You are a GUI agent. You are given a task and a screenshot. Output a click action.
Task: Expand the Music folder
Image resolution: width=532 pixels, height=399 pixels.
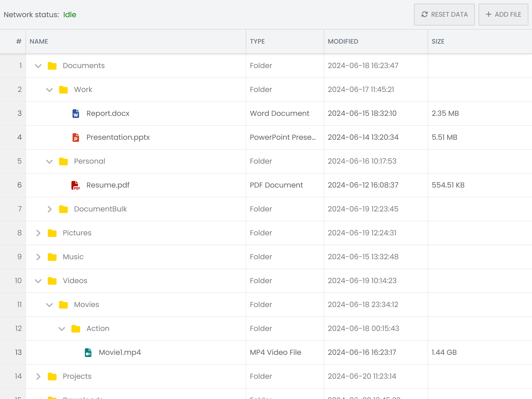click(38, 257)
